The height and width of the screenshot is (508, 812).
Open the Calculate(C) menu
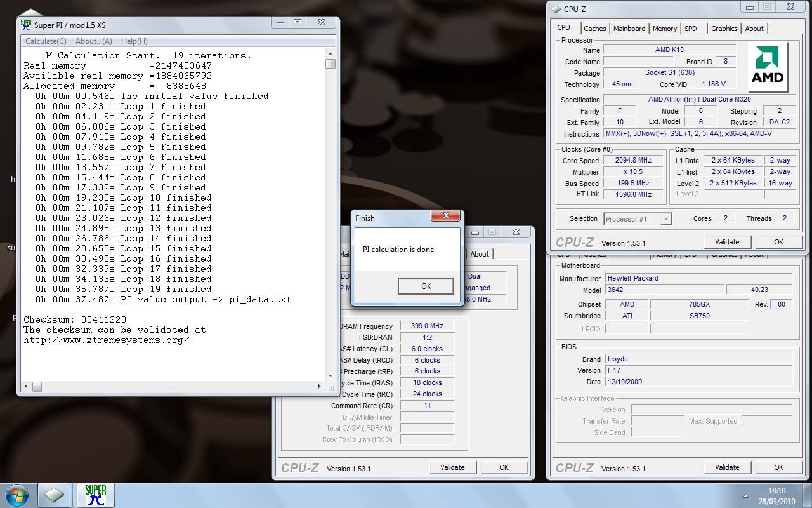(x=46, y=41)
